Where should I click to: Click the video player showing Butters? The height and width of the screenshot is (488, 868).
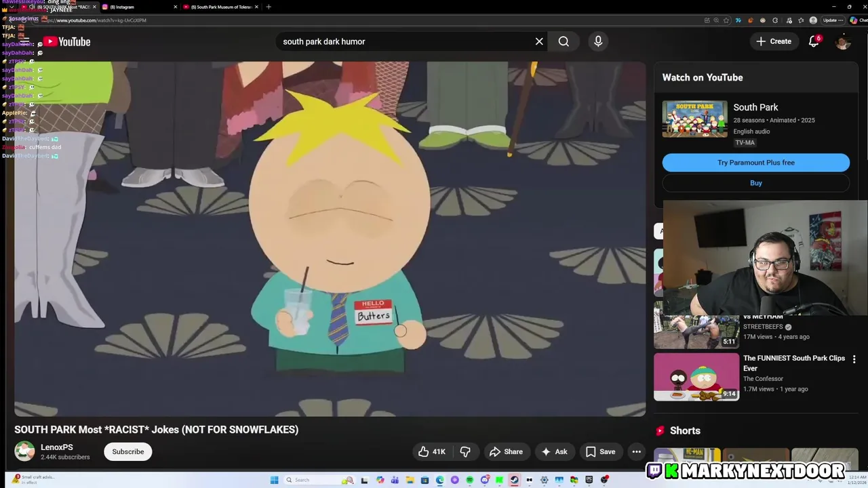pyautogui.click(x=330, y=239)
